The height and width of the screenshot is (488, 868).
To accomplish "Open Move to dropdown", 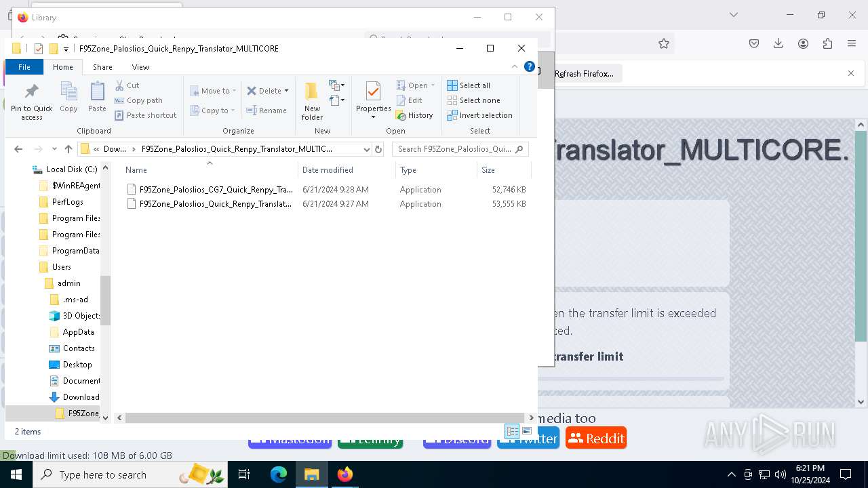I will pos(213,91).
